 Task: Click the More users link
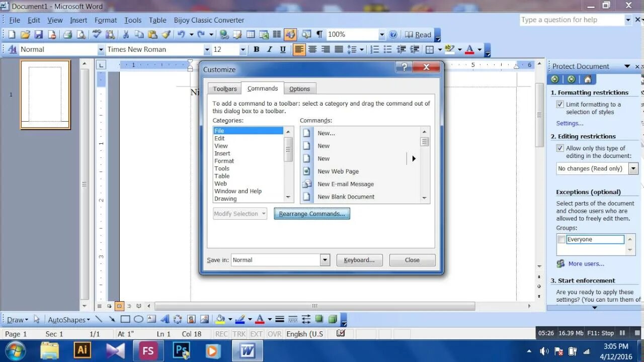coord(586,263)
